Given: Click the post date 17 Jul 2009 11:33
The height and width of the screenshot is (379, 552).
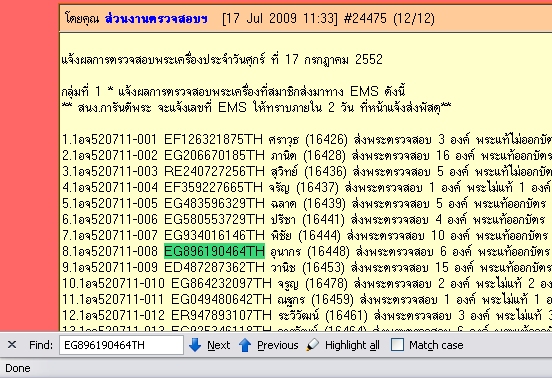Looking at the screenshot, I should pos(280,18).
